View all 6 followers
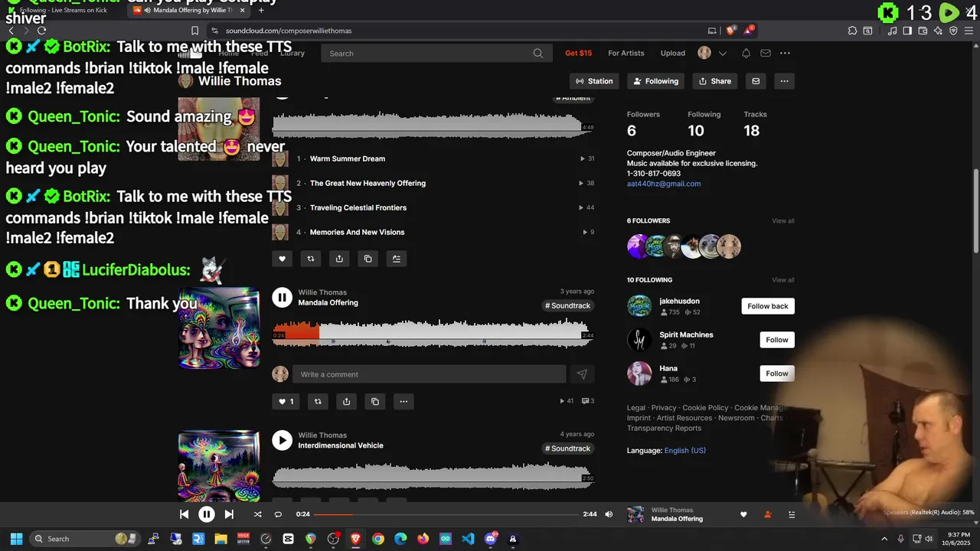Screen dimensions: 980x551 pos(782,221)
